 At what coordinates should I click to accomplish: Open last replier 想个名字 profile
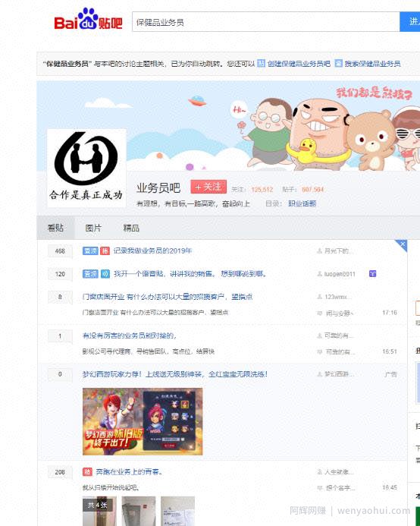pyautogui.click(x=340, y=488)
